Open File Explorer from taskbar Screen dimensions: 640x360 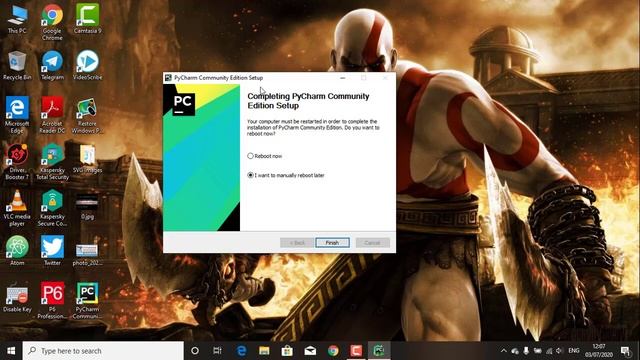coord(264,351)
